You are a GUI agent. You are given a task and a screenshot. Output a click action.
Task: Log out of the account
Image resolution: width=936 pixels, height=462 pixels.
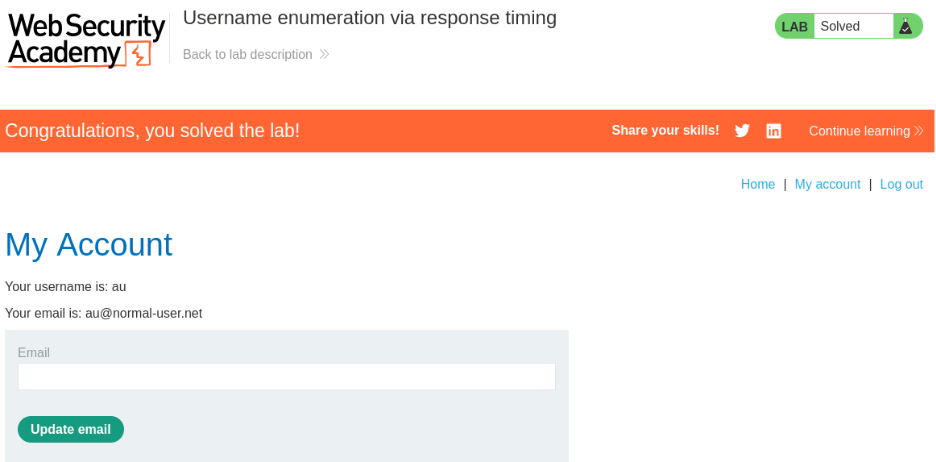901,185
